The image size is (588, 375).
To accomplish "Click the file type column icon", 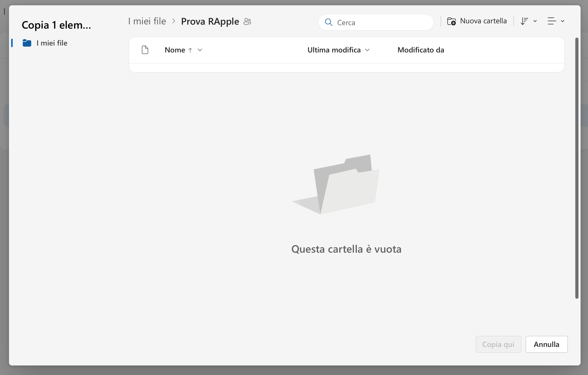I will (x=145, y=50).
